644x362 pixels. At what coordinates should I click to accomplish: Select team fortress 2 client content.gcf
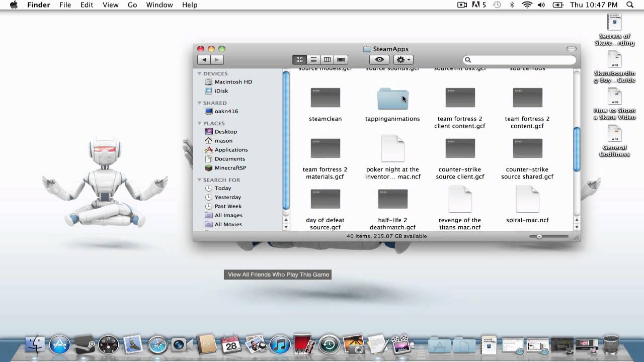tap(460, 98)
